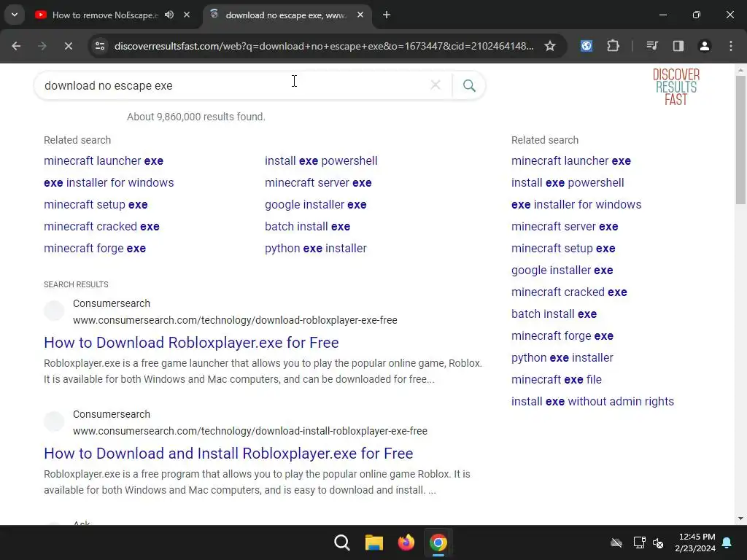Open the taskbar clock showing 12:45 PM
This screenshot has width=747, height=560.
[x=695, y=542]
